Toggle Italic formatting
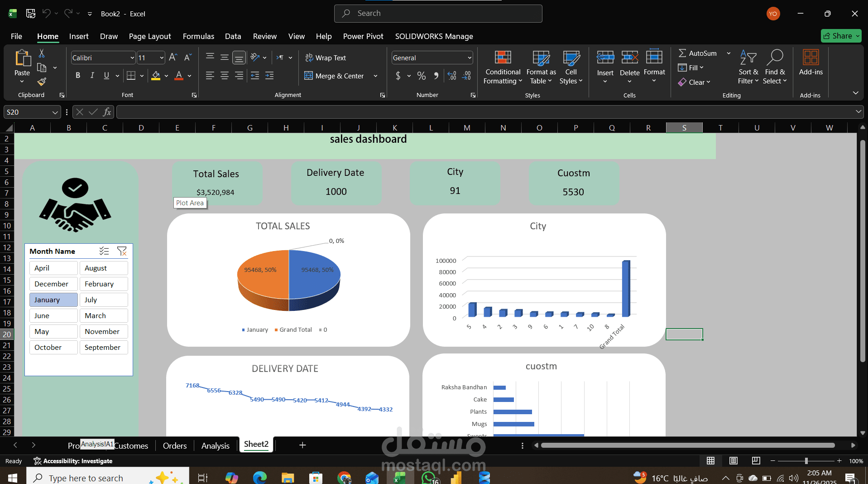The image size is (868, 484). 92,76
